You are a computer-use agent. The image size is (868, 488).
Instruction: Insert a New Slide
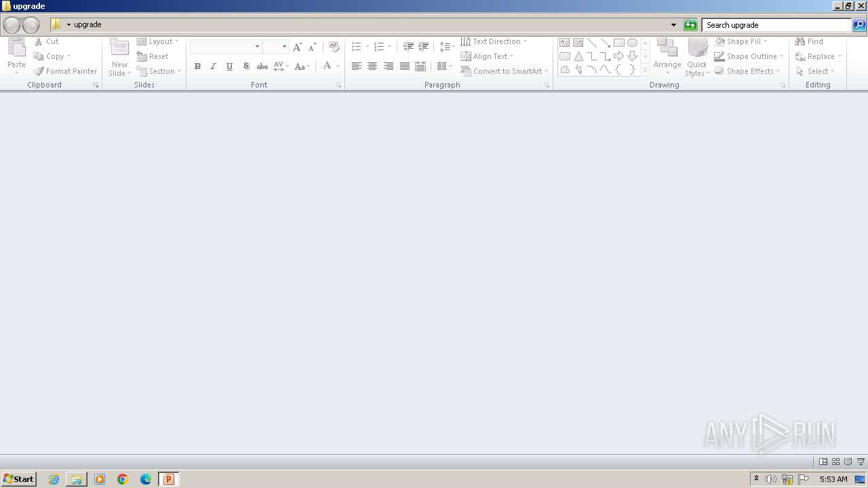tap(119, 57)
